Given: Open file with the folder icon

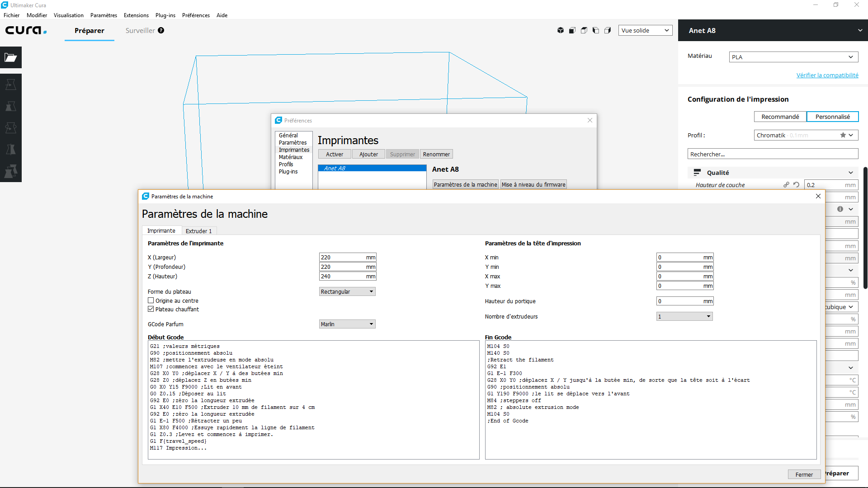Looking at the screenshot, I should pos(11,57).
